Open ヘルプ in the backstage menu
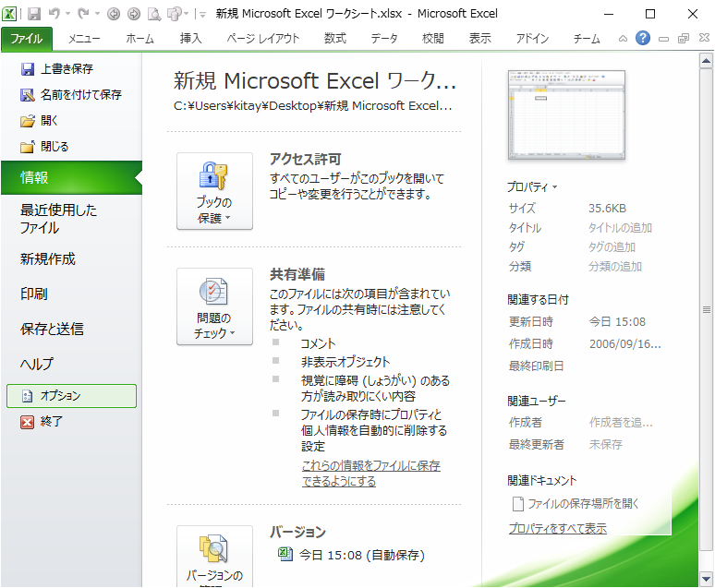715x588 pixels. 36,365
